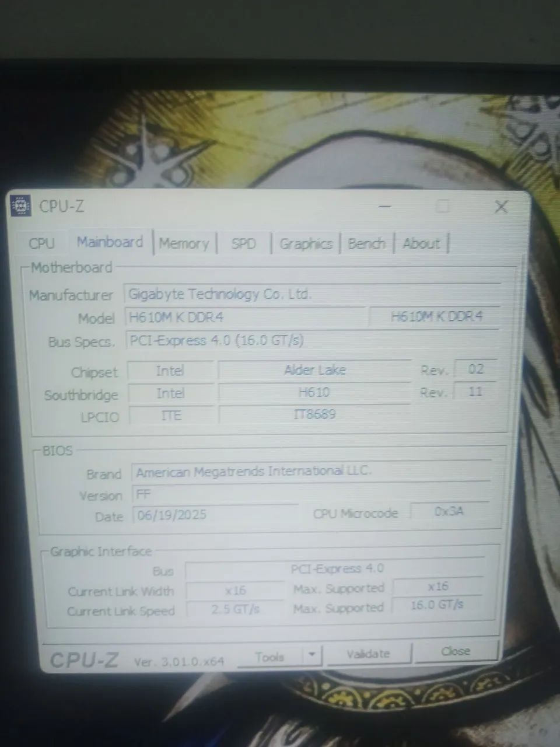Click the Southbridge Rev. value 11
Image resolution: width=560 pixels, height=747 pixels.
click(x=475, y=392)
